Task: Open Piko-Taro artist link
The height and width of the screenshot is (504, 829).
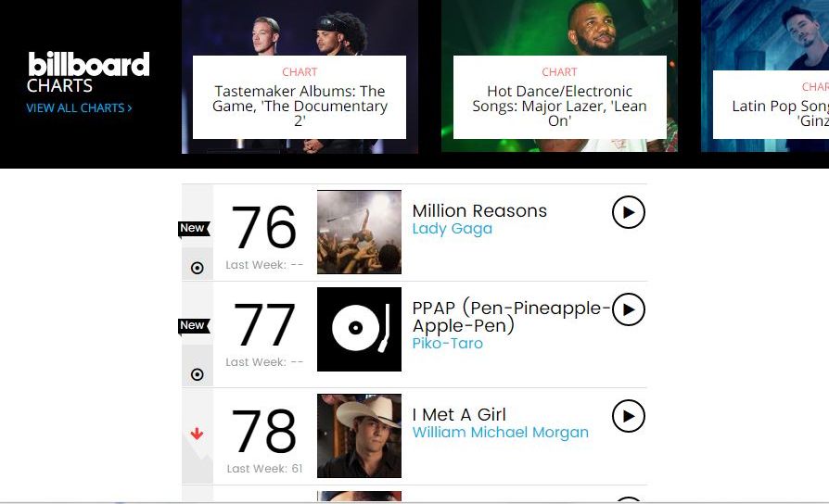Action: tap(447, 344)
